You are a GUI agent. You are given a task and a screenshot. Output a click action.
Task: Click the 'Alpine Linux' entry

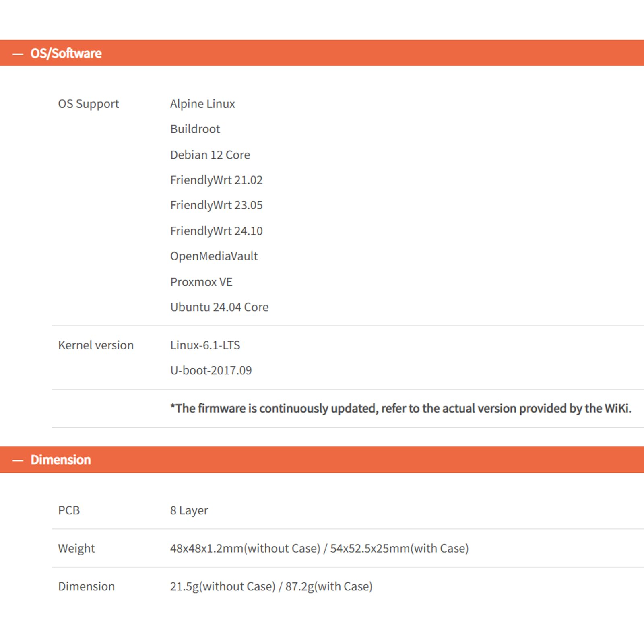point(202,104)
